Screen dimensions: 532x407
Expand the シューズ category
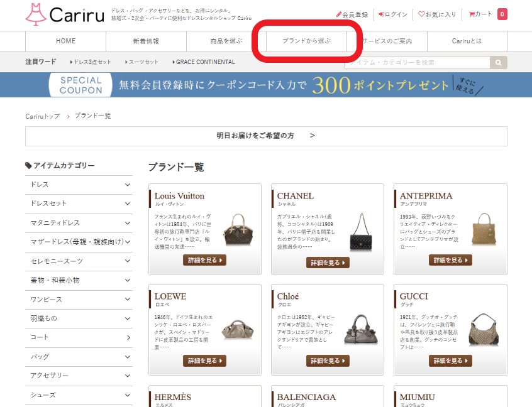click(x=79, y=395)
